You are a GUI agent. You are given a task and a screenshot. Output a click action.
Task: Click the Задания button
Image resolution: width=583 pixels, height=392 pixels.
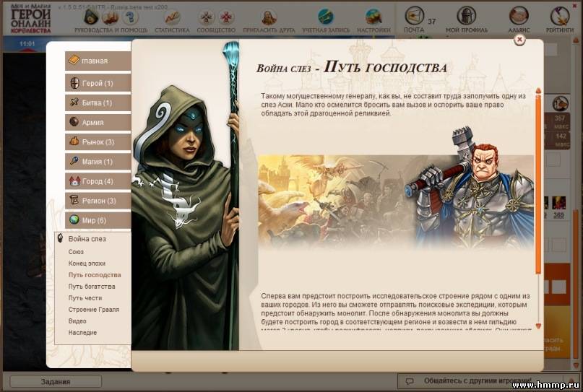[56, 382]
